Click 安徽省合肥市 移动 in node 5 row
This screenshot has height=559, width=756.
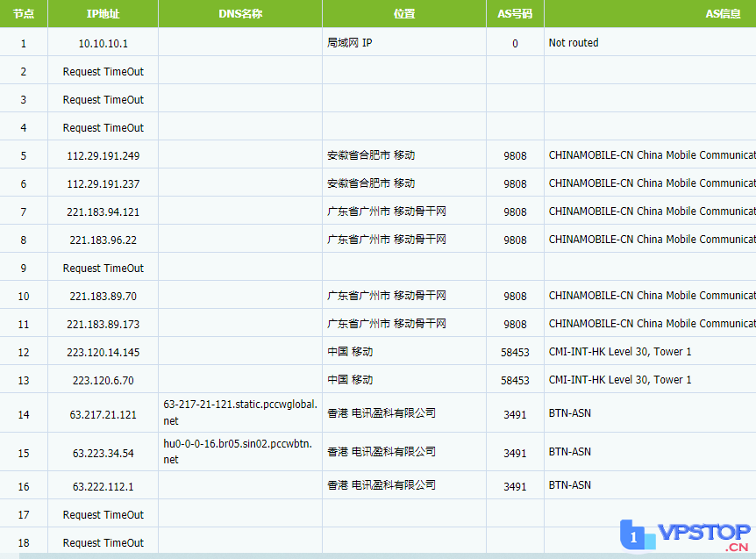(371, 155)
